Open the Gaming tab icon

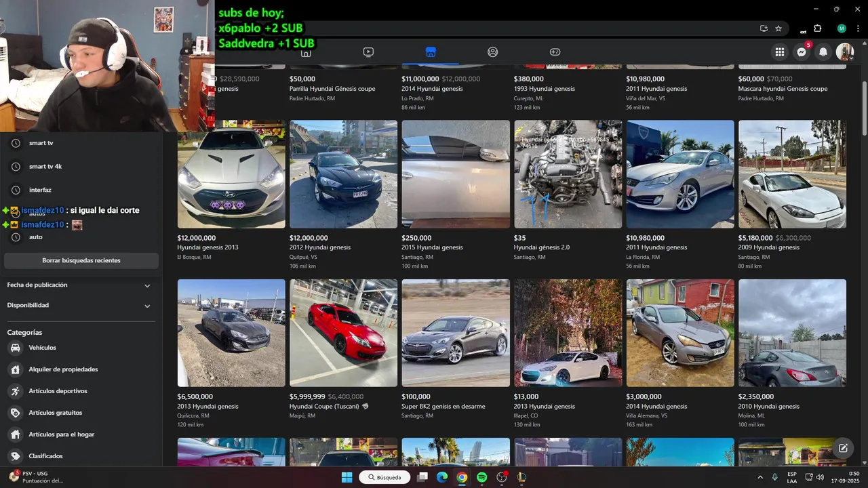(555, 52)
